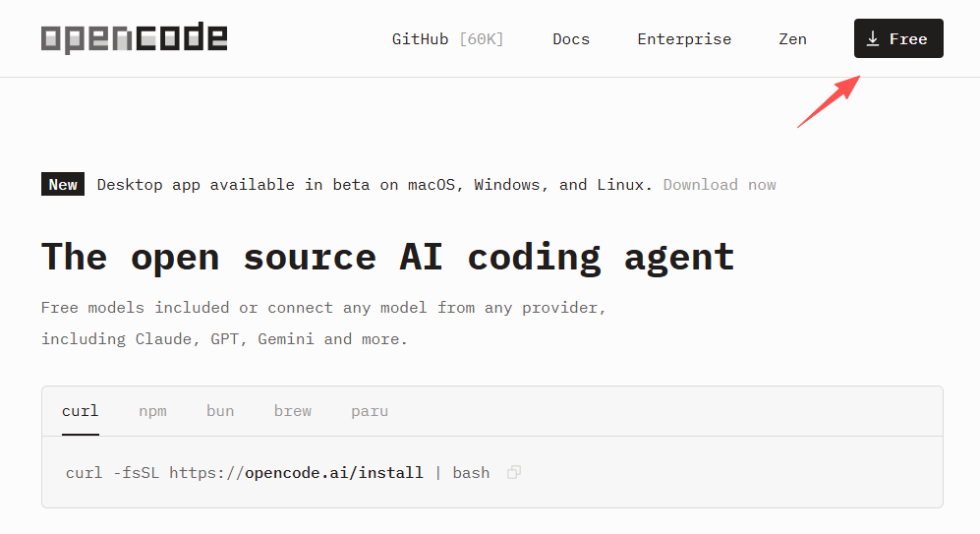The width and height of the screenshot is (980, 534).
Task: Select the curl install tab
Action: click(x=80, y=411)
